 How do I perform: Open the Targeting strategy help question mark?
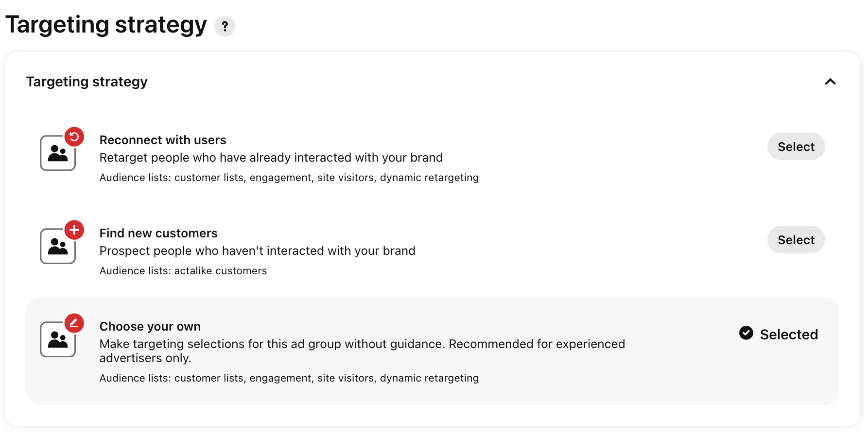click(225, 26)
